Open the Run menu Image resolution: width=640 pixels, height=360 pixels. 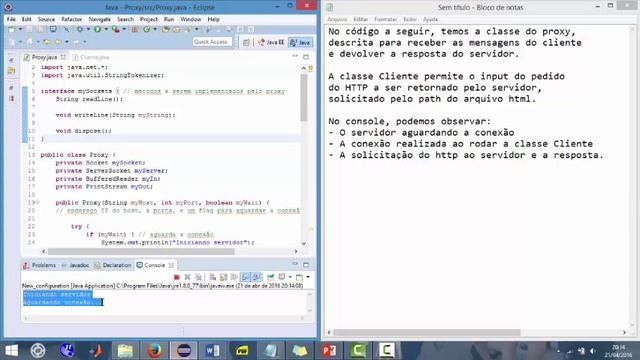pos(169,19)
